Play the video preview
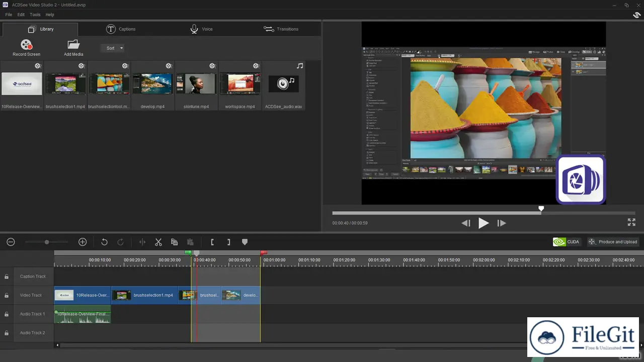The width and height of the screenshot is (644, 362). (484, 223)
